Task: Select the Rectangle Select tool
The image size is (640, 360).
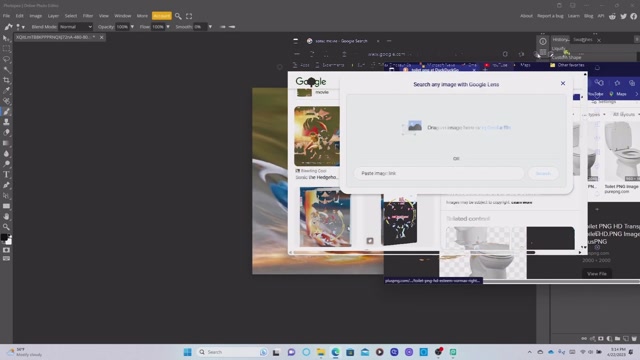Action: point(6,49)
